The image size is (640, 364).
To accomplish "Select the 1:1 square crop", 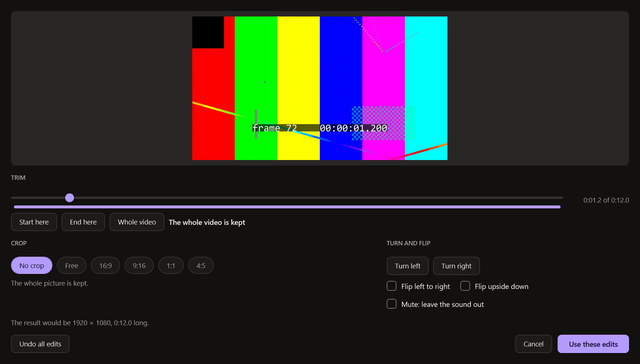I will coord(171,265).
